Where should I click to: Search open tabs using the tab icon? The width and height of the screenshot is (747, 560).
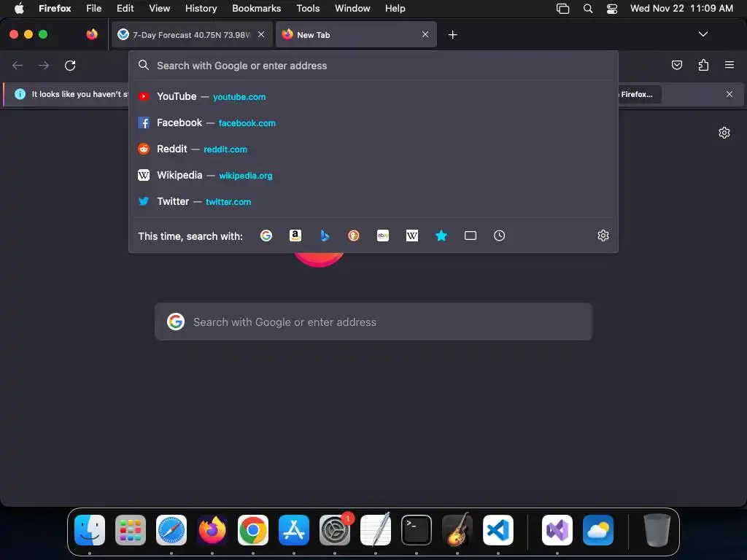pyautogui.click(x=471, y=236)
